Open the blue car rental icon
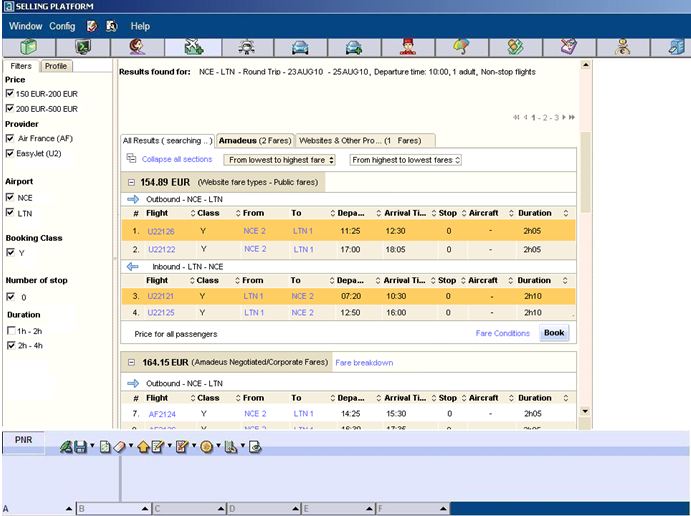 click(x=300, y=47)
